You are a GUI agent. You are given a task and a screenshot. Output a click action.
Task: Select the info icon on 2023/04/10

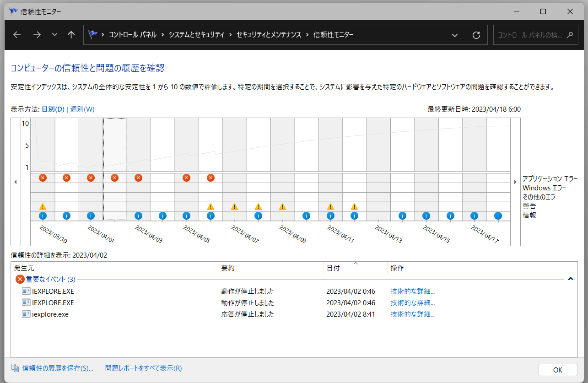306,216
